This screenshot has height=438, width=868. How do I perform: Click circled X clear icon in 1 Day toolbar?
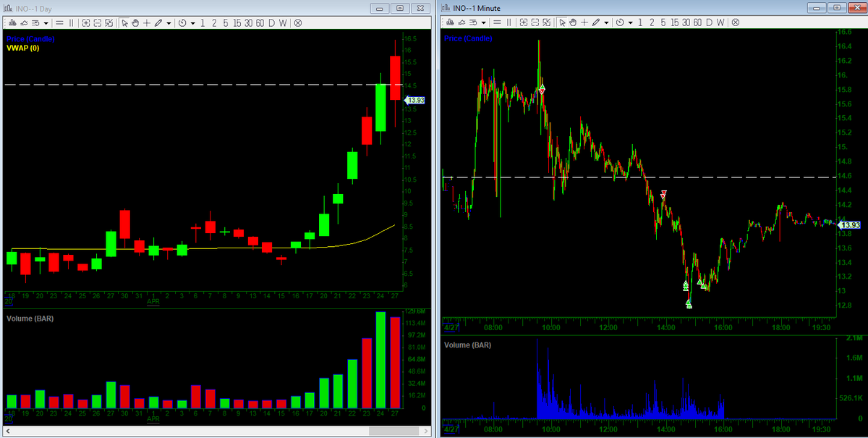(x=297, y=22)
